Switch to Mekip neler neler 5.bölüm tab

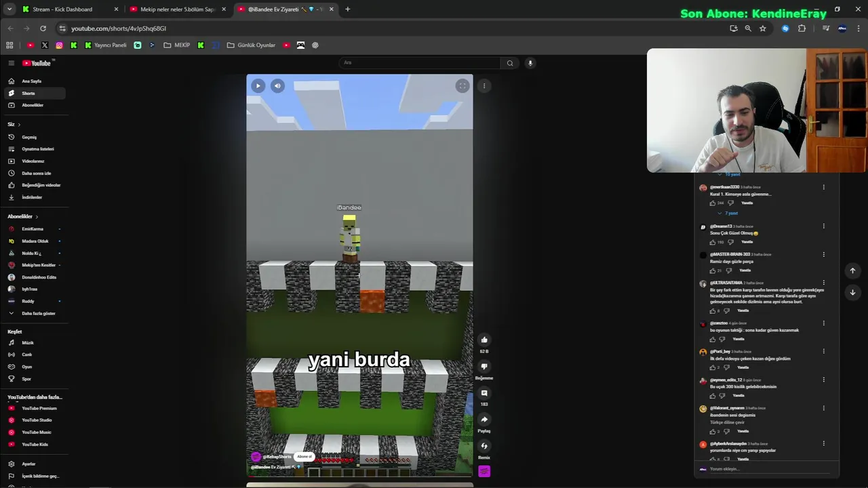pos(176,9)
